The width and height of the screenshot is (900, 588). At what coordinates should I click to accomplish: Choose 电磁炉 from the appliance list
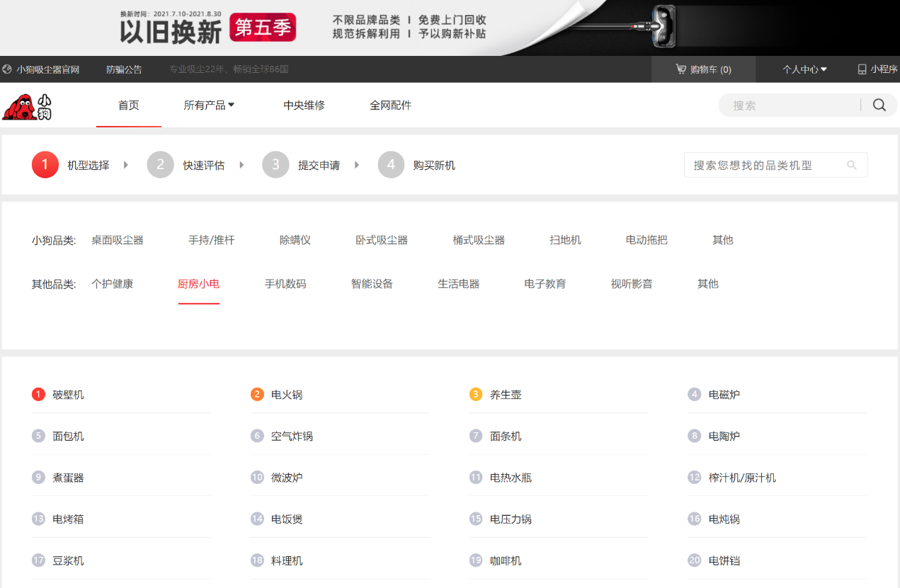[x=726, y=394]
